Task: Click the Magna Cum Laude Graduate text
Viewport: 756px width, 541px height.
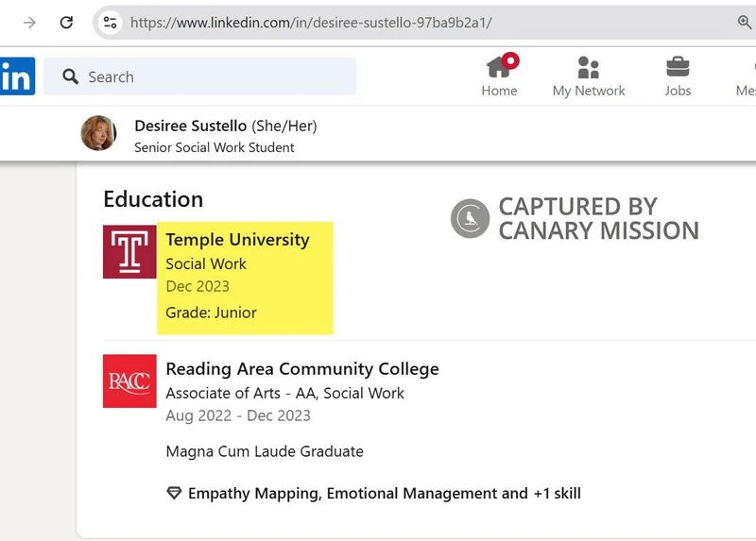Action: [265, 451]
